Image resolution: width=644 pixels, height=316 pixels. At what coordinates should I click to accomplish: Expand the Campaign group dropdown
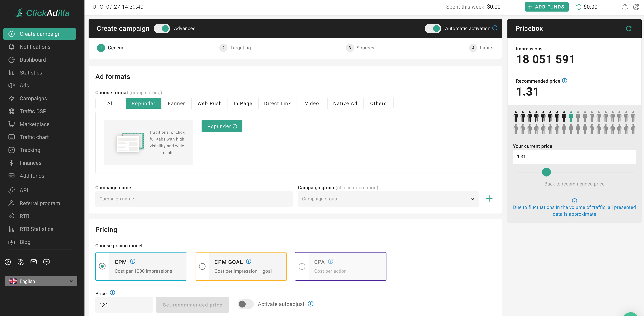pyautogui.click(x=388, y=199)
